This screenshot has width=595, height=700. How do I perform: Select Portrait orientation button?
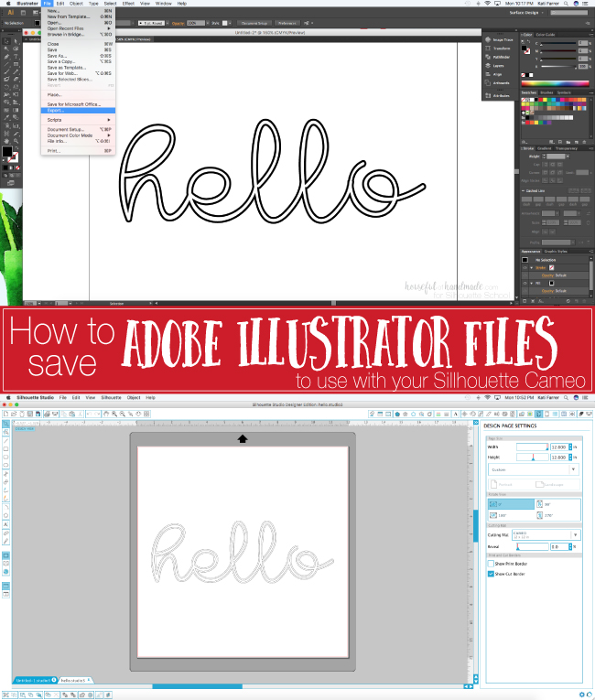[x=502, y=484]
